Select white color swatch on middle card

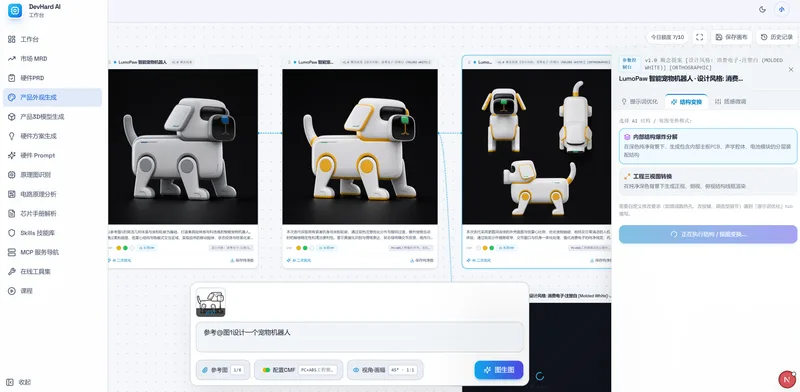(311, 248)
